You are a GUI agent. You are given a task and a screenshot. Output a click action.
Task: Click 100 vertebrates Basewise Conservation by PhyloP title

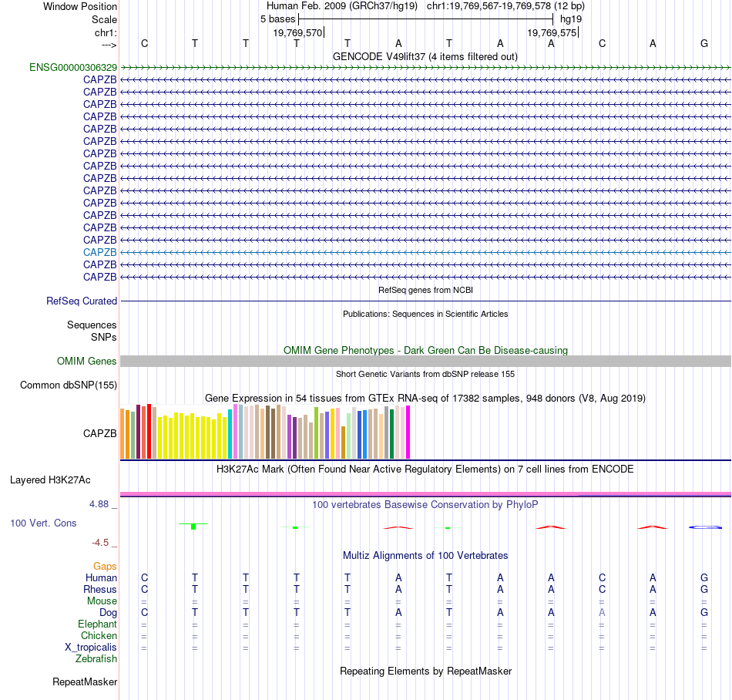coord(425,504)
